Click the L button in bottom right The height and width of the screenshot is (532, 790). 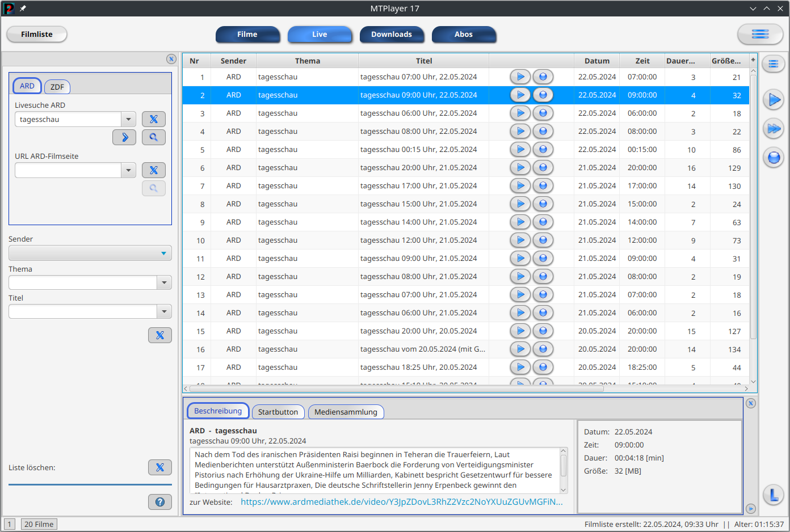[x=773, y=496]
